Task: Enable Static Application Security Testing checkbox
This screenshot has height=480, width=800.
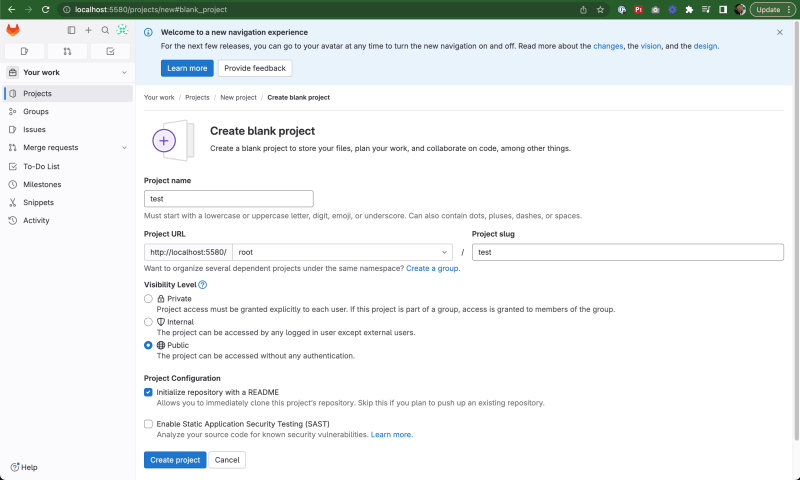Action: coord(148,424)
